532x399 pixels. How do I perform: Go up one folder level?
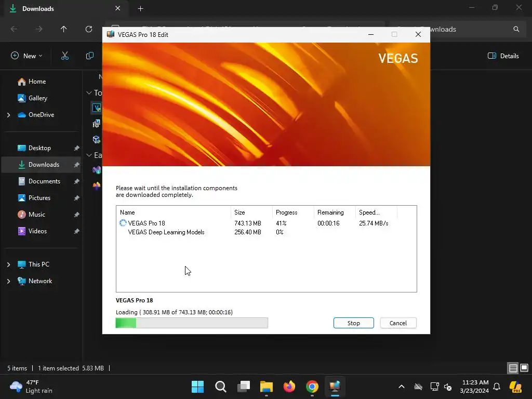coord(63,29)
